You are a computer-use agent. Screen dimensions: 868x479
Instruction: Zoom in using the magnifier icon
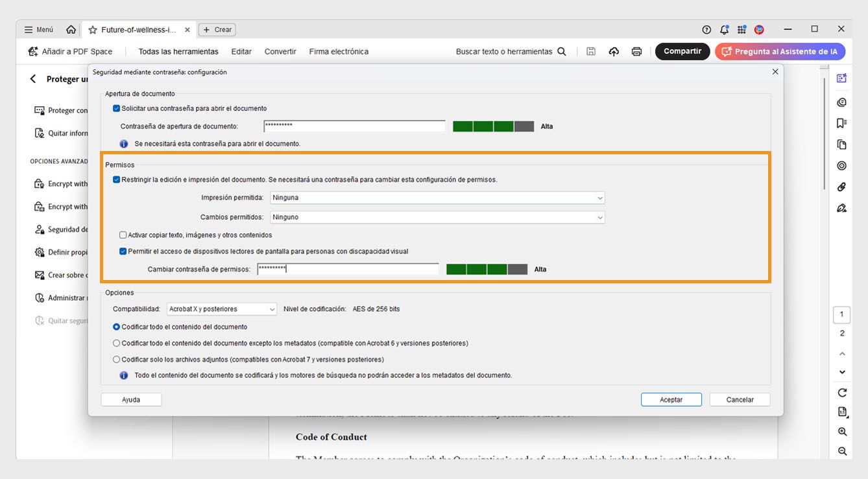(x=841, y=431)
